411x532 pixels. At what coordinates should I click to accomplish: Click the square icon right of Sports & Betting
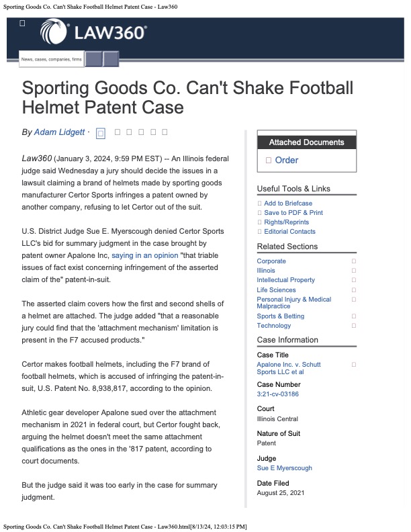coord(353,316)
